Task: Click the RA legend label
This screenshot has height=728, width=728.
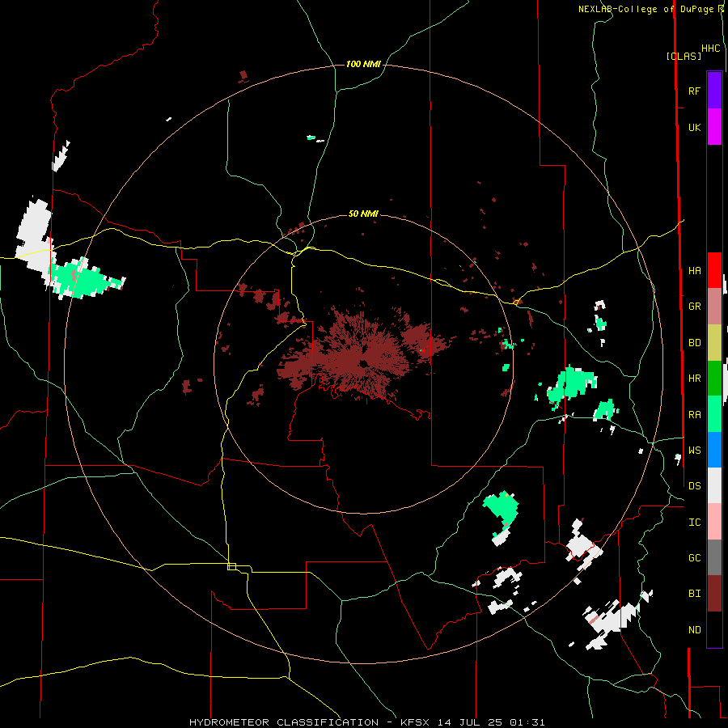Action: (x=694, y=415)
